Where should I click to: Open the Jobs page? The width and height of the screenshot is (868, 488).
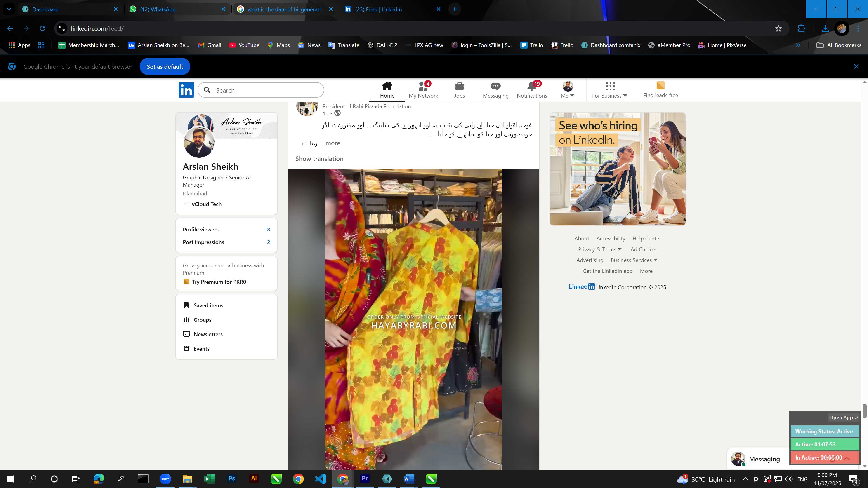(x=459, y=90)
